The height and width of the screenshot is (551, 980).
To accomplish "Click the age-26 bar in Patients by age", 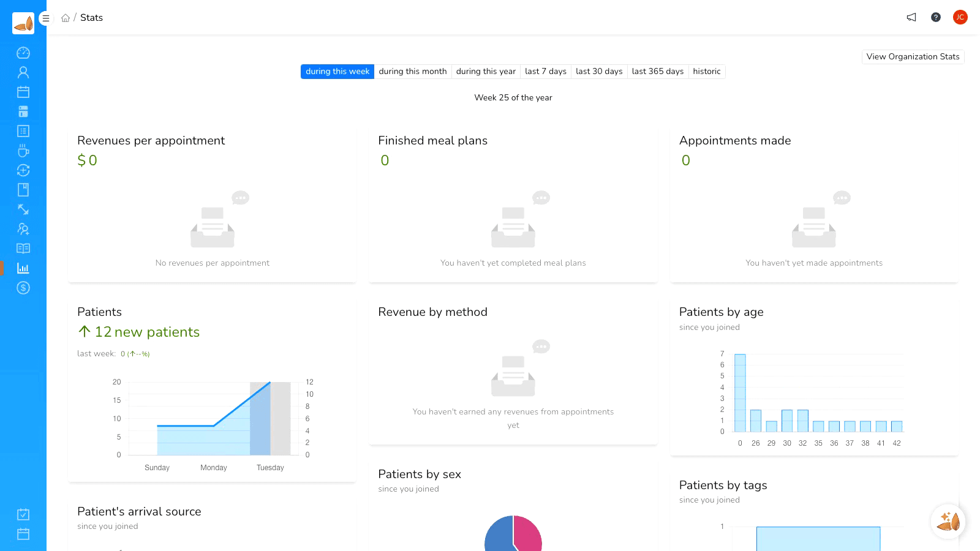I will point(756,421).
